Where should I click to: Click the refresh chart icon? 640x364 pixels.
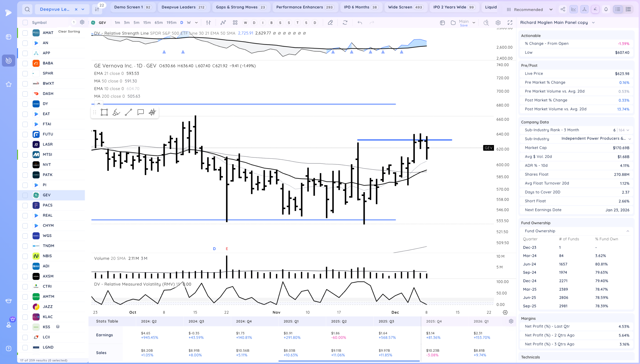click(345, 22)
